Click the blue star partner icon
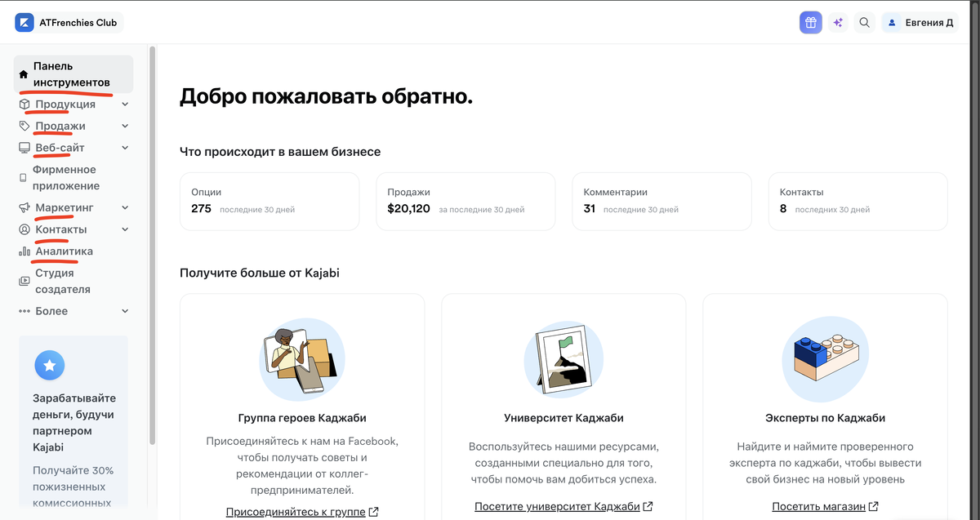 pyautogui.click(x=50, y=365)
